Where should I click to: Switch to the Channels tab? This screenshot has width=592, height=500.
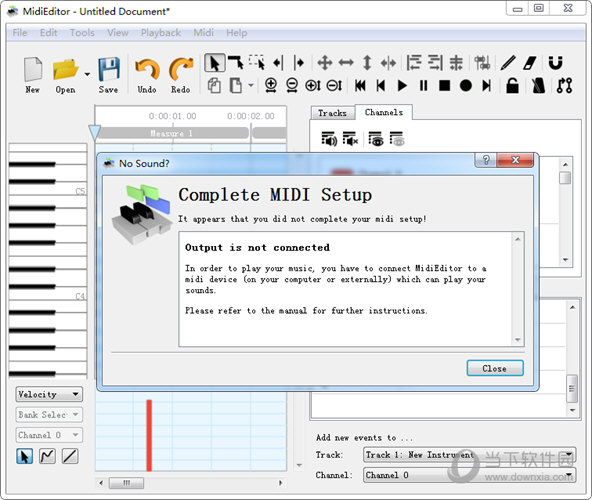pos(384,112)
